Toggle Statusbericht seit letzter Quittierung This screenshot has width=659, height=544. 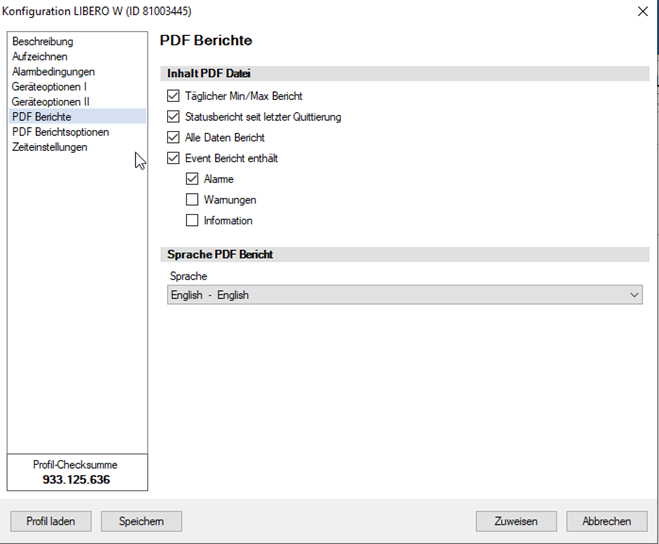pos(174,117)
